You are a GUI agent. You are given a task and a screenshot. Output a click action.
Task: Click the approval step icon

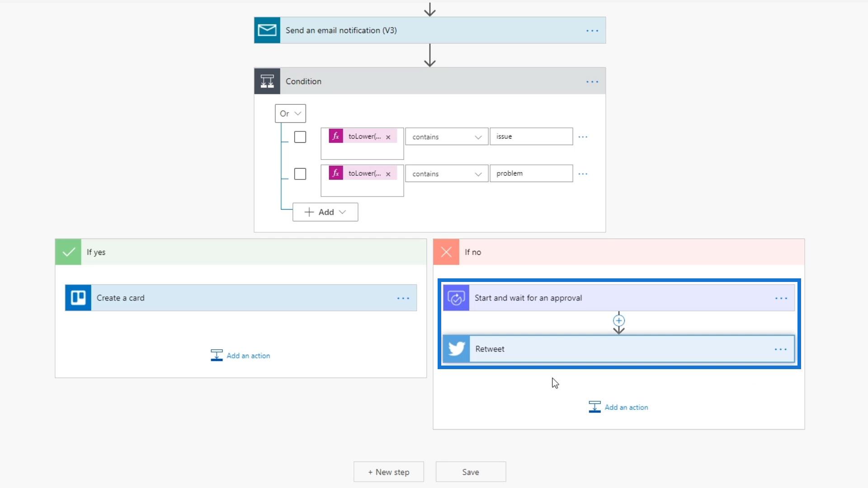pyautogui.click(x=456, y=298)
